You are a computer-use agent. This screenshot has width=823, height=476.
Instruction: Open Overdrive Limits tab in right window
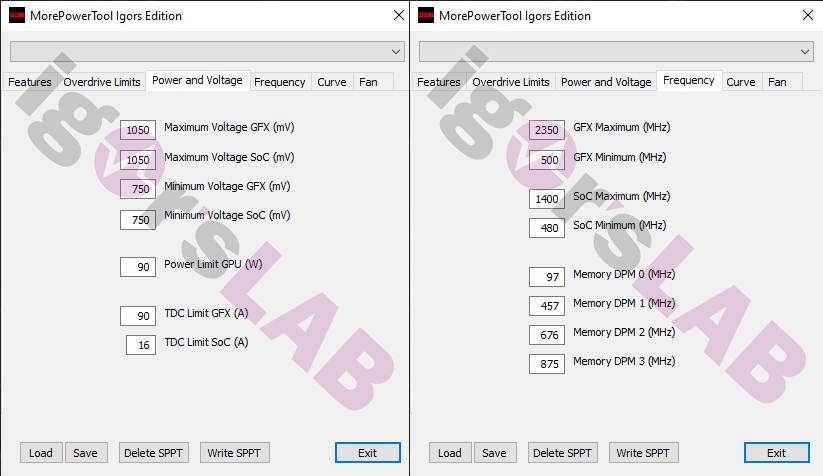point(511,82)
